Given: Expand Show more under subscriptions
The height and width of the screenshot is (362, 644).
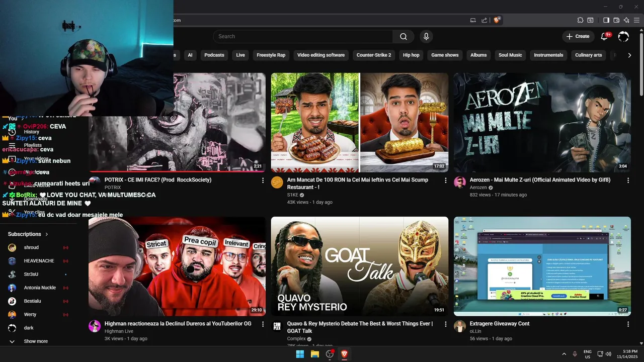Looking at the screenshot, I should tap(36, 341).
